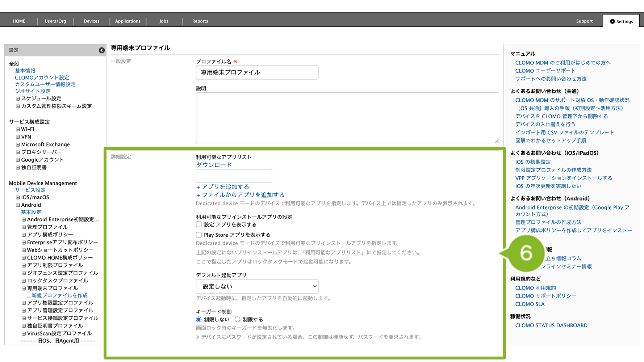Image resolution: width=644 pixels, height=362 pixels.
Task: Collapse 専用端末プロファイル tree node
Action: point(24,289)
